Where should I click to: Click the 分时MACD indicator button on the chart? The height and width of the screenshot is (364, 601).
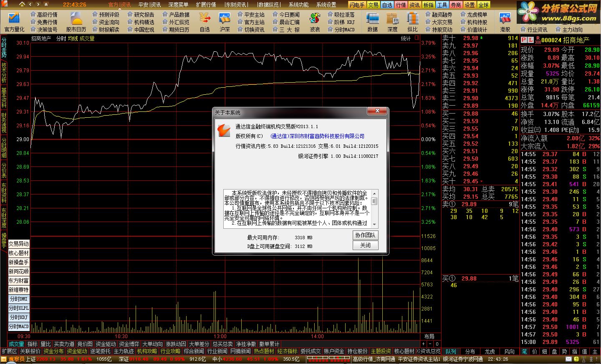pos(19,326)
